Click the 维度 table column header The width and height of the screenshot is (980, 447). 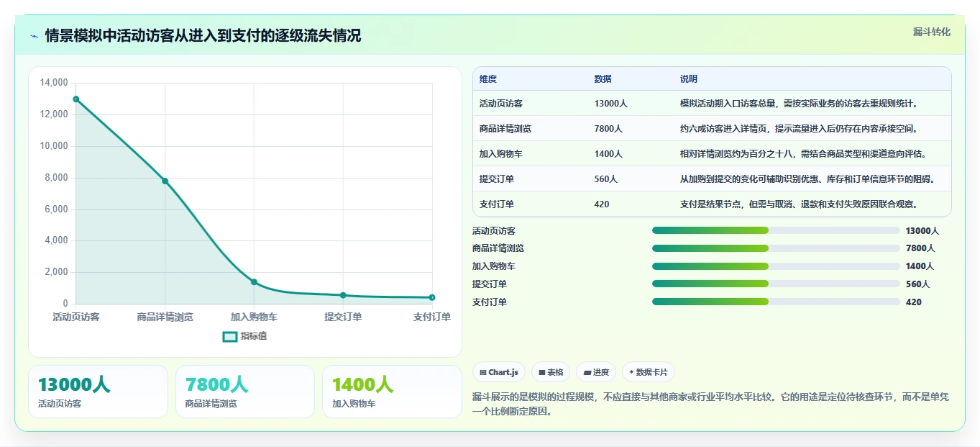(488, 79)
